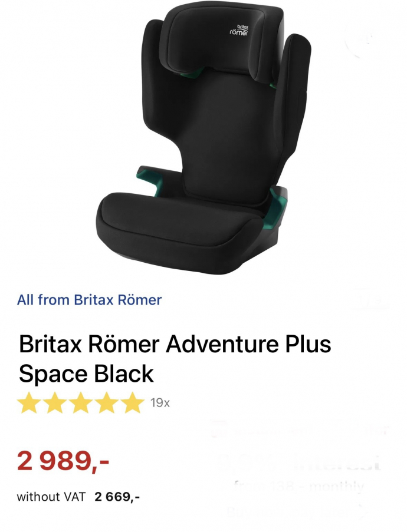Screen dimensions: 407x532
Task: Select the third rating star
Action: tap(81, 403)
